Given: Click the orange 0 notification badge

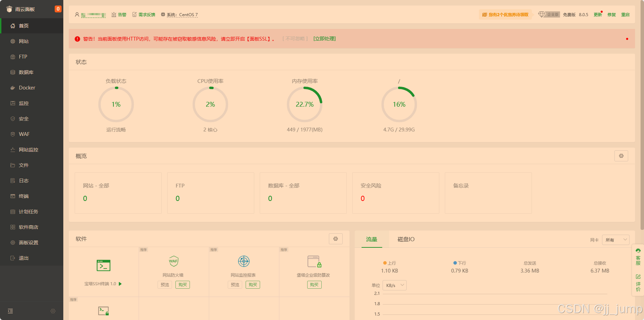Looking at the screenshot, I should point(58,9).
